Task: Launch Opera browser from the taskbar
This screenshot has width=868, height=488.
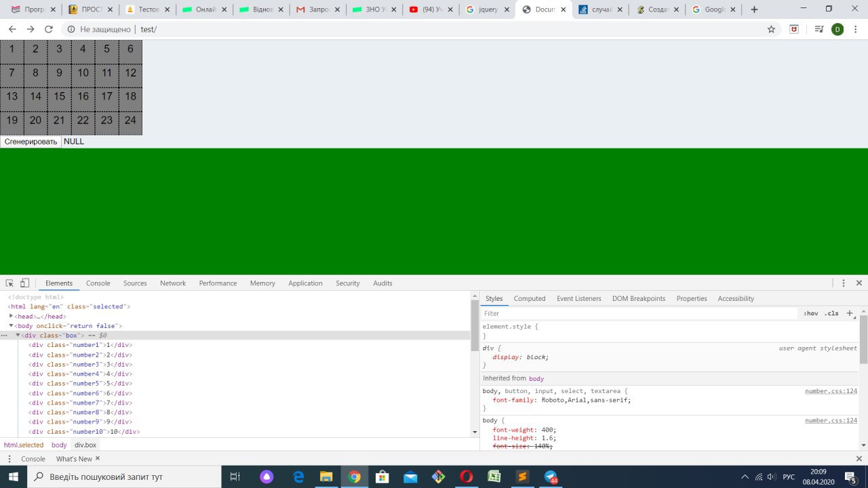Action: pyautogui.click(x=466, y=476)
